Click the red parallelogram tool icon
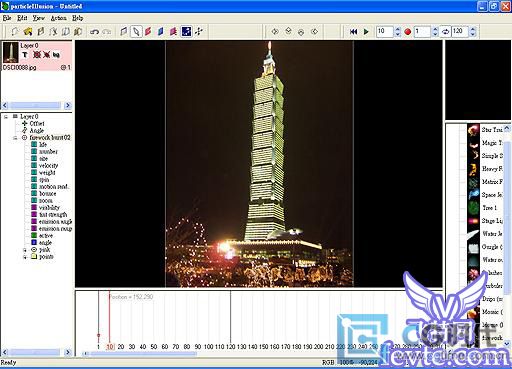Viewport: 512px width, 369px height. pyautogui.click(x=148, y=31)
